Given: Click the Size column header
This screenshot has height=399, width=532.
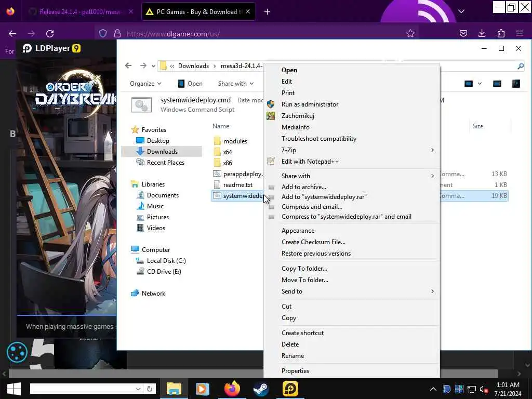Looking at the screenshot, I should [478, 126].
